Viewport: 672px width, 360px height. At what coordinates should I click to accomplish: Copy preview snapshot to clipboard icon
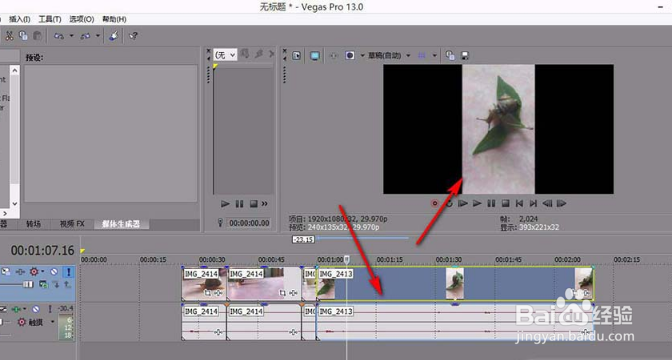click(x=450, y=55)
